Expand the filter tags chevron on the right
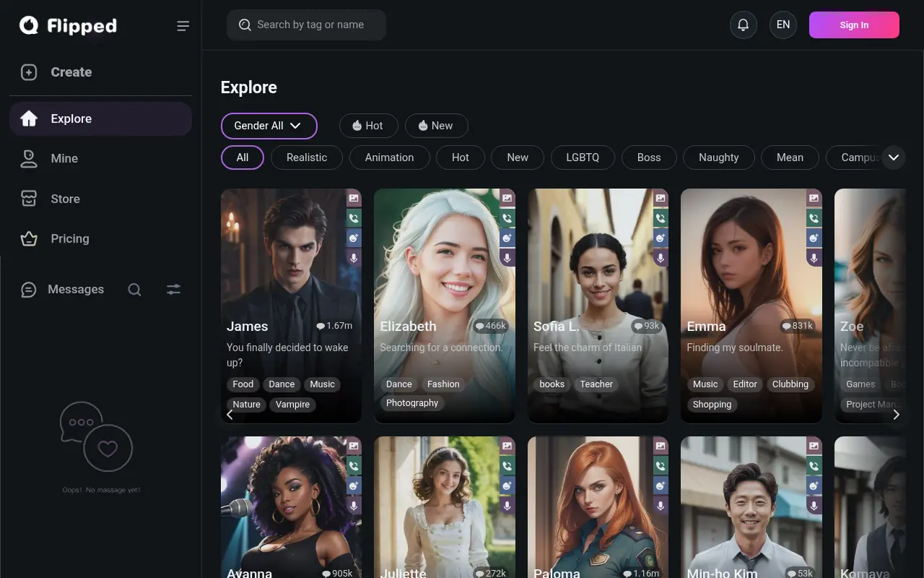The width and height of the screenshot is (924, 578). [x=894, y=157]
